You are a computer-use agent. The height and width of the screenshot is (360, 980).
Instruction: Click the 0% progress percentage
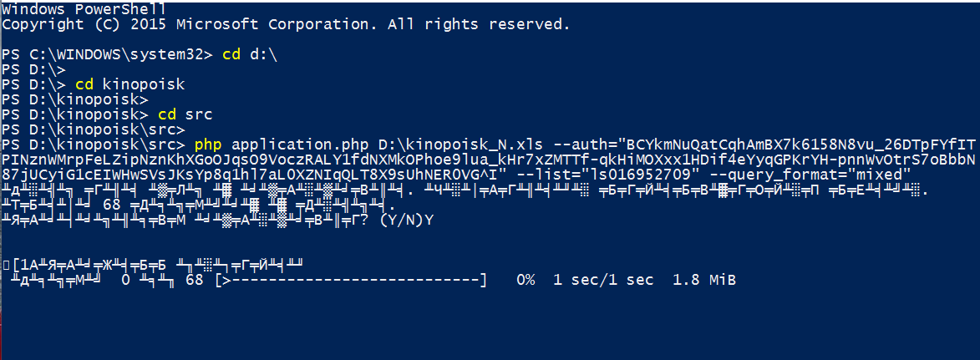[526, 280]
